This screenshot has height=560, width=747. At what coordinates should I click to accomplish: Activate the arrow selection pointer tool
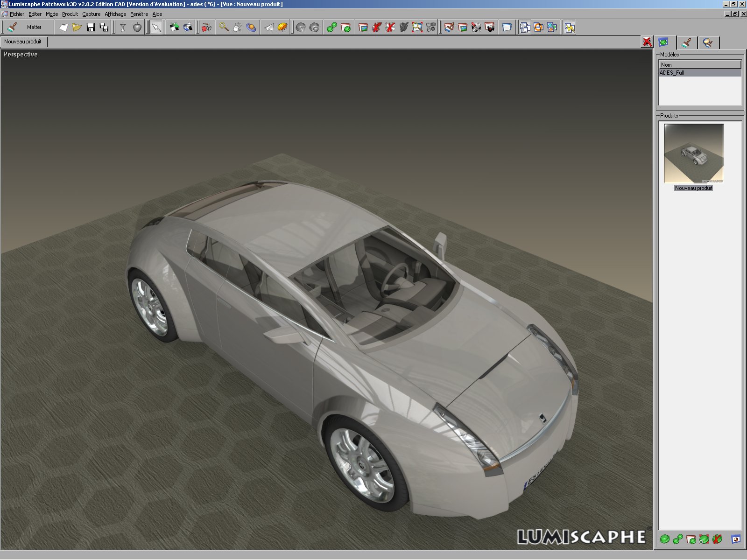[x=156, y=27]
